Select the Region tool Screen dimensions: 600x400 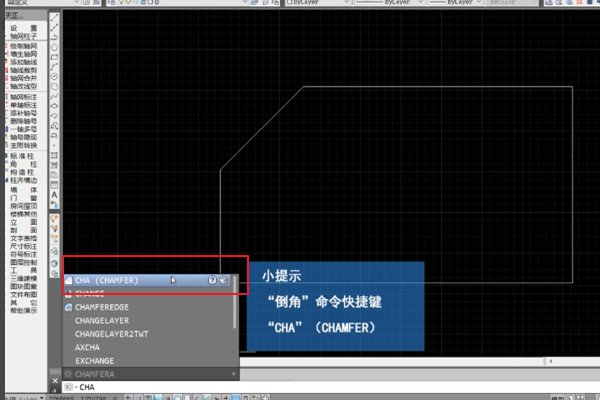[54, 175]
